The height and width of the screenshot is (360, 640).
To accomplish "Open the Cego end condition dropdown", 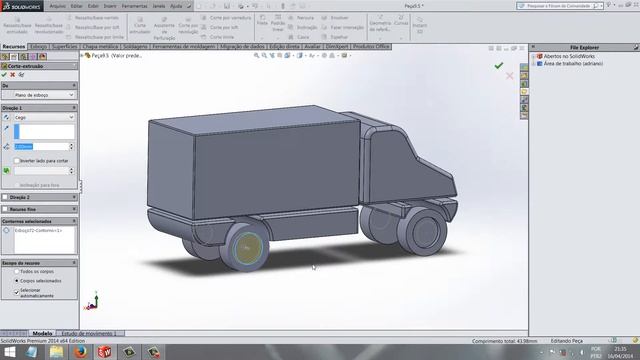I will pyautogui.click(x=44, y=118).
